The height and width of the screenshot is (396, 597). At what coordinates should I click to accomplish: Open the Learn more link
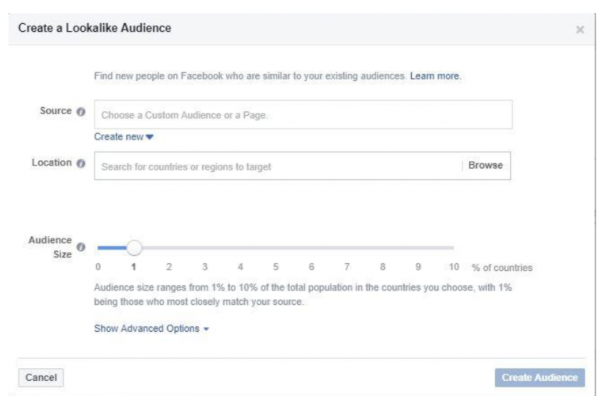tap(435, 76)
